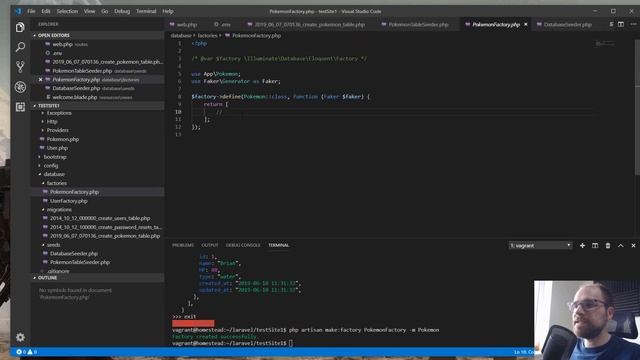Open the Go menu
The width and height of the screenshot is (640, 360).
[104, 11]
